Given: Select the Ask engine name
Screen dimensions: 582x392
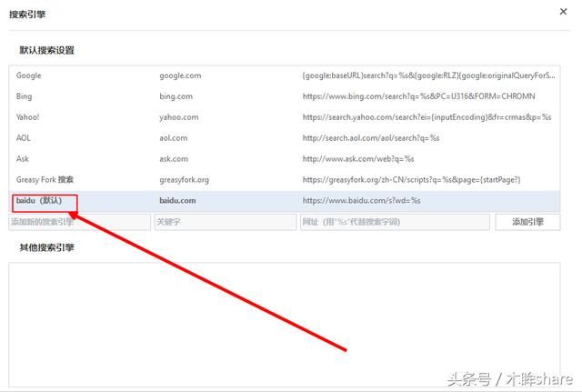Looking at the screenshot, I should click(x=23, y=159).
